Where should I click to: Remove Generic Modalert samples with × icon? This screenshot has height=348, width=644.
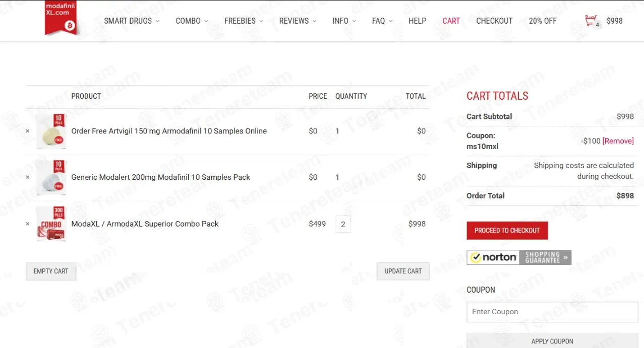point(28,177)
